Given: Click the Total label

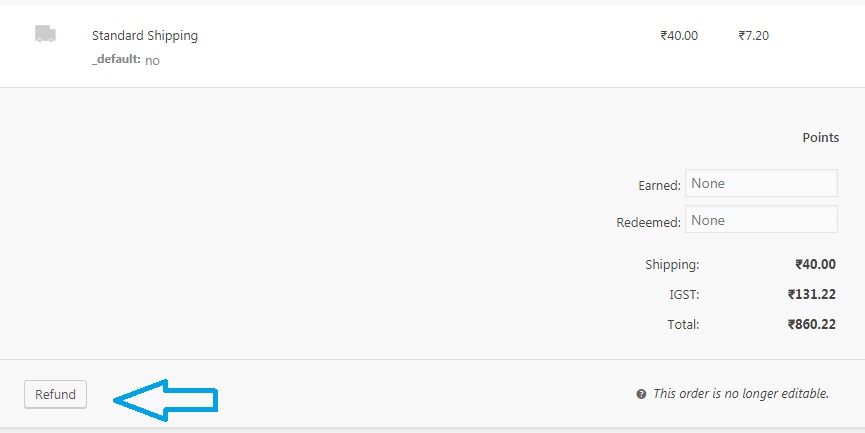Looking at the screenshot, I should point(683,324).
